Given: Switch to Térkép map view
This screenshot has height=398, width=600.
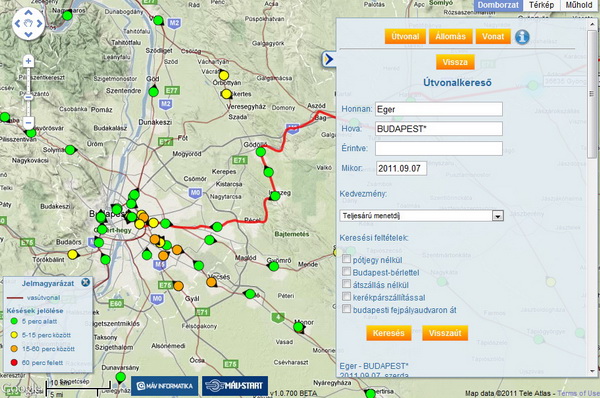Looking at the screenshot, I should click(x=541, y=5).
